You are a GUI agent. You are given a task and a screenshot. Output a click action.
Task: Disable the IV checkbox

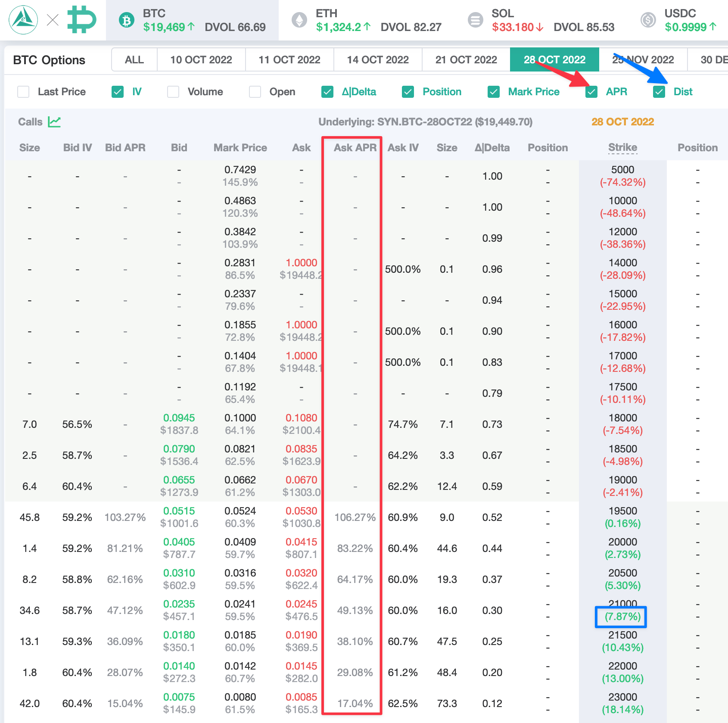(x=118, y=91)
